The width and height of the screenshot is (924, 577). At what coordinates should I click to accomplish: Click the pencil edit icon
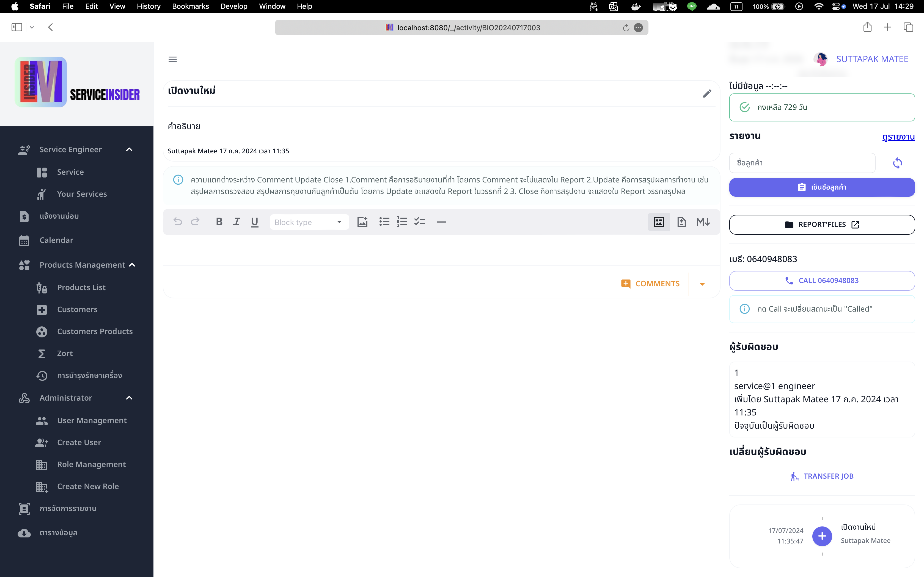[x=707, y=93]
